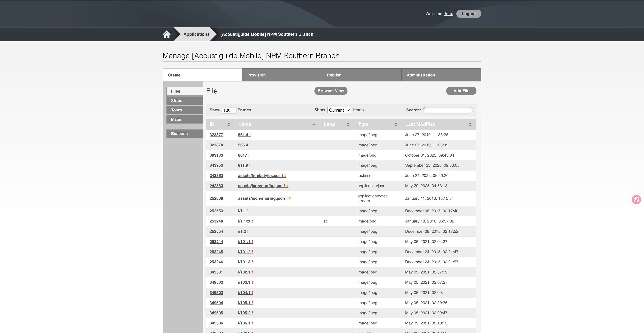Viewport: 644px width, 333px height.
Task: Click the translate floating icon at right edge
Action: pyautogui.click(x=636, y=200)
